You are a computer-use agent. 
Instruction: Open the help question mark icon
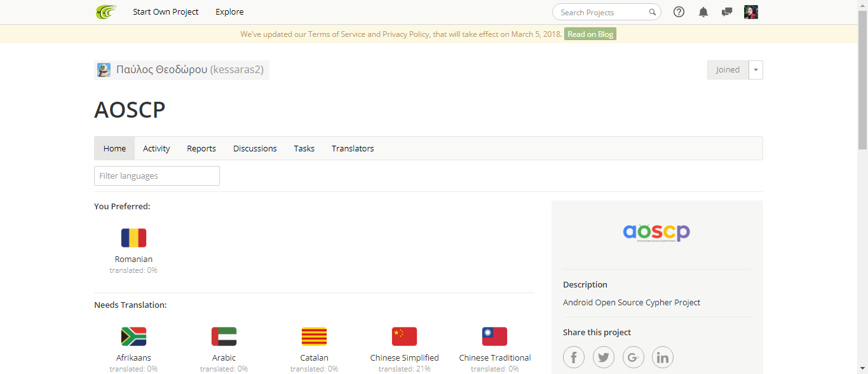pyautogui.click(x=679, y=12)
